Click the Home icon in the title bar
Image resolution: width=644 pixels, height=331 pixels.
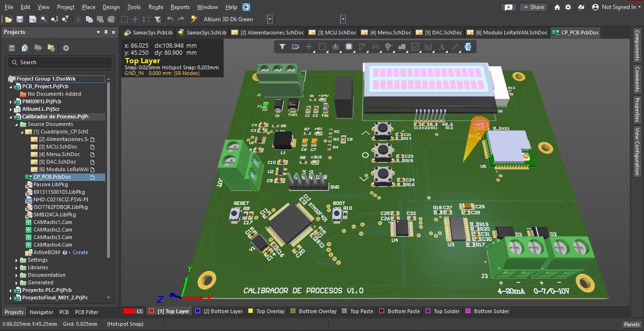click(557, 7)
